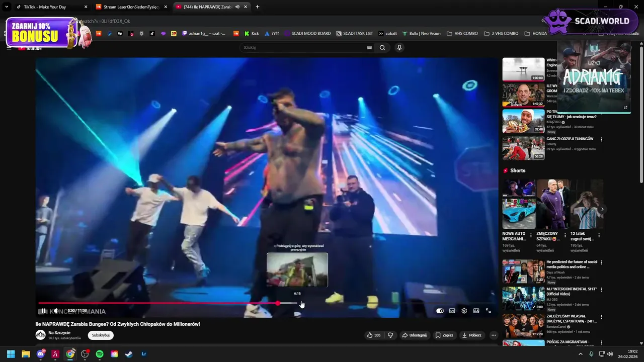This screenshot has height=362, width=644.
Task: Open Spotify from the taskbar
Action: (x=100, y=354)
